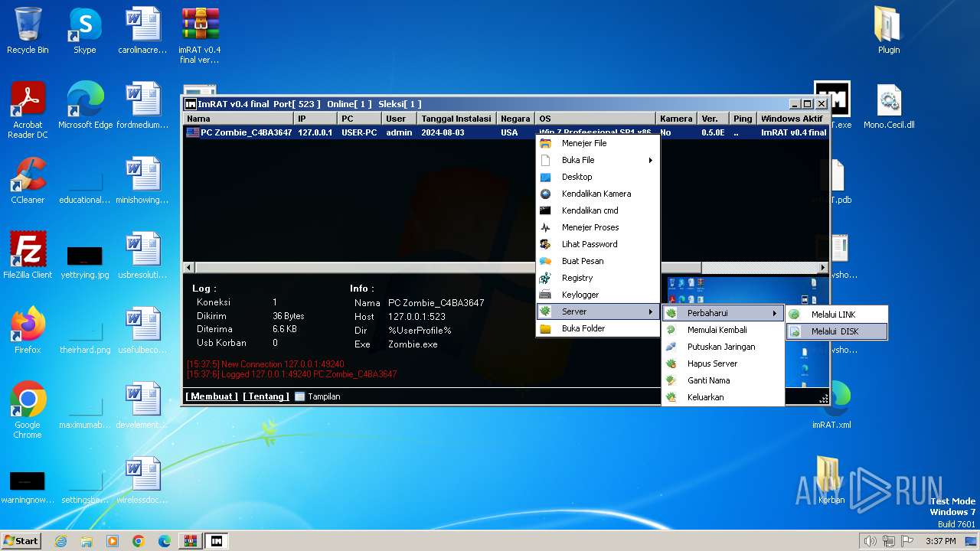Open yettrying.jpg image file
Screen dimensions: 980x551
click(84, 261)
